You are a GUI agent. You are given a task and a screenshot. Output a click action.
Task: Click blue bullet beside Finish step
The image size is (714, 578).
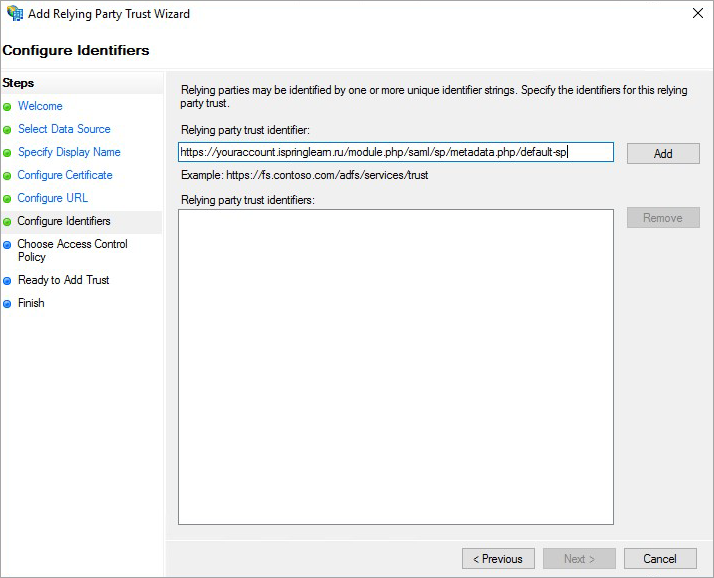click(x=7, y=304)
